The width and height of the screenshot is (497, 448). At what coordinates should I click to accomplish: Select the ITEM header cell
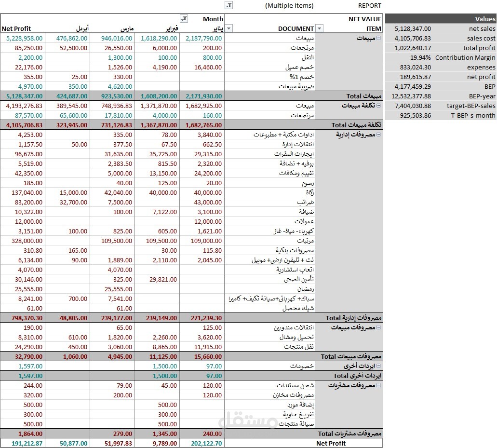click(374, 28)
